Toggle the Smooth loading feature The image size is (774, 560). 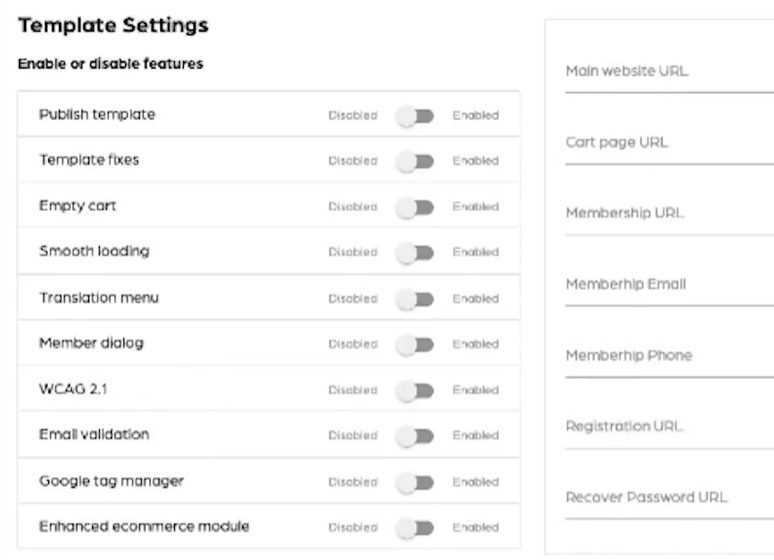pos(415,253)
